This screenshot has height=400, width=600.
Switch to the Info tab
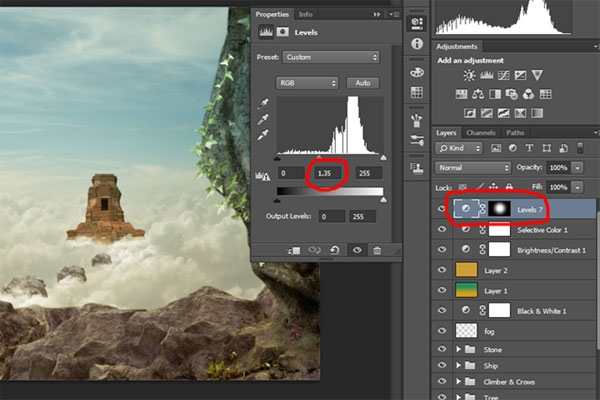(x=305, y=15)
